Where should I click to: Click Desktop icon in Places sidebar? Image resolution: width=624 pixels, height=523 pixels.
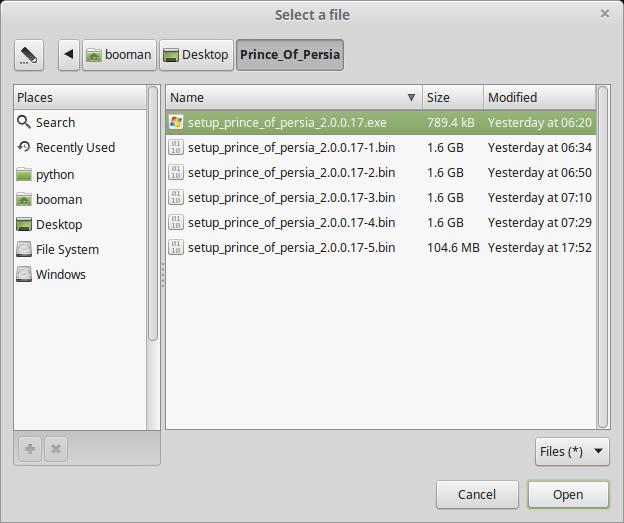click(x=24, y=224)
